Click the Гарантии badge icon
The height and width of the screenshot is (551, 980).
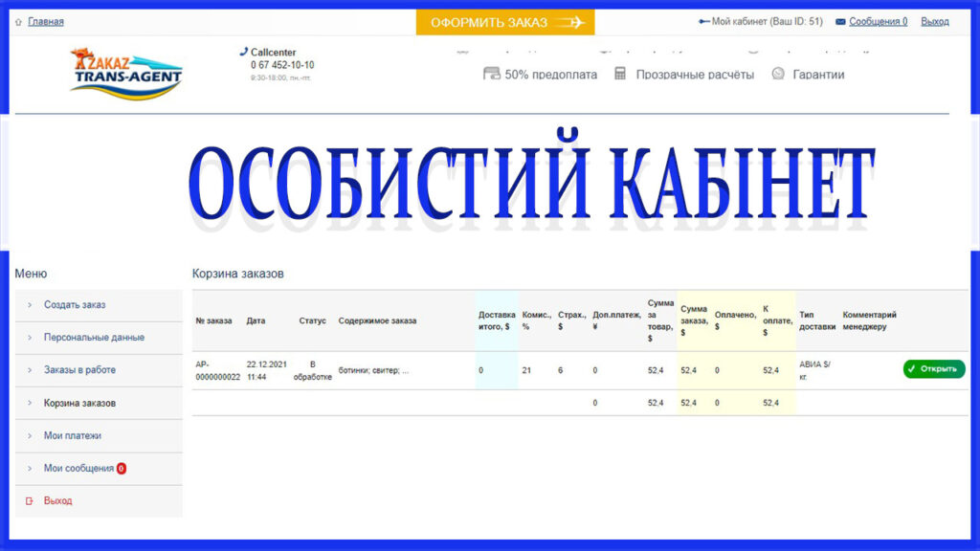tap(778, 74)
